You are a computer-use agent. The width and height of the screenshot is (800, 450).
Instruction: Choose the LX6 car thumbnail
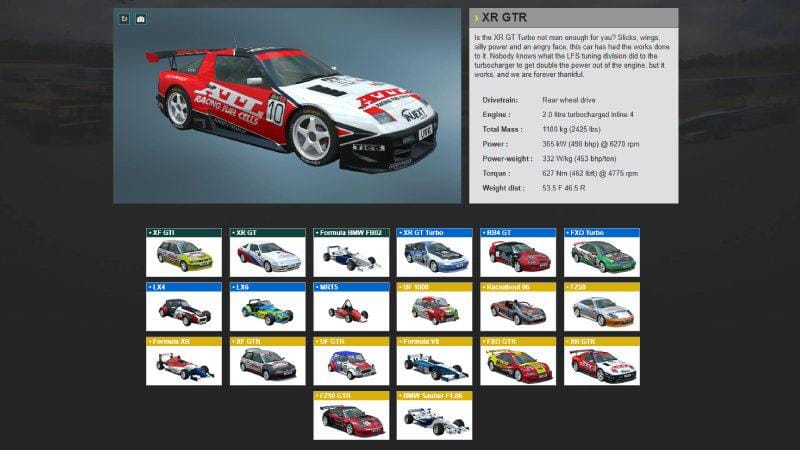267,307
